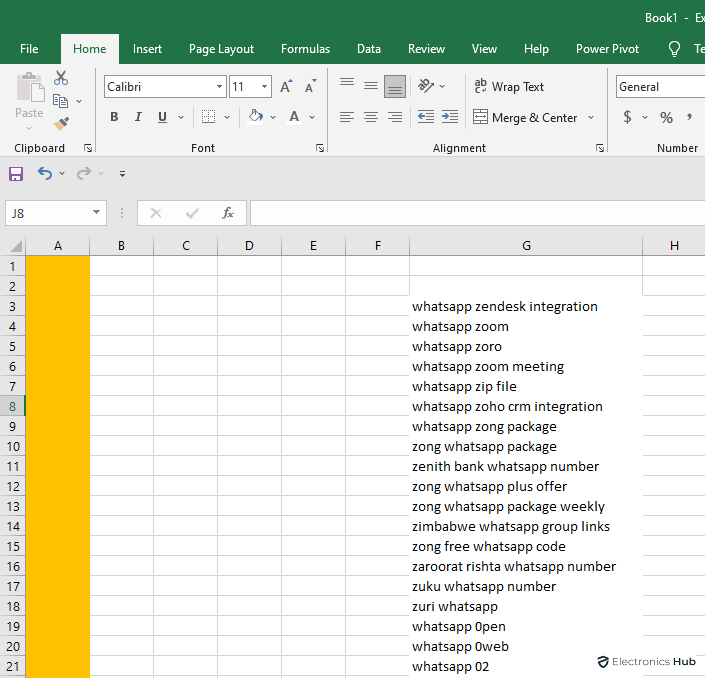Click the Paste clipboard icon
This screenshot has width=705, height=678.
(30, 88)
